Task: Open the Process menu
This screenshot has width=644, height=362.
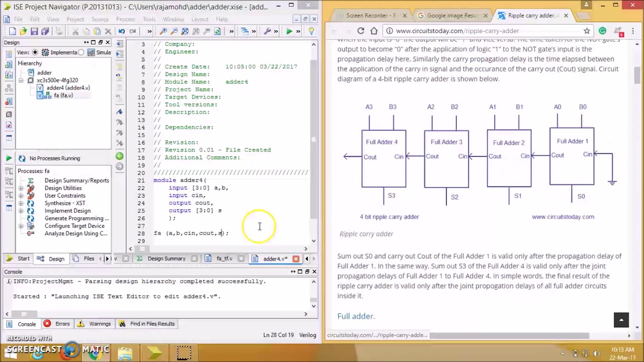Action: point(125,19)
